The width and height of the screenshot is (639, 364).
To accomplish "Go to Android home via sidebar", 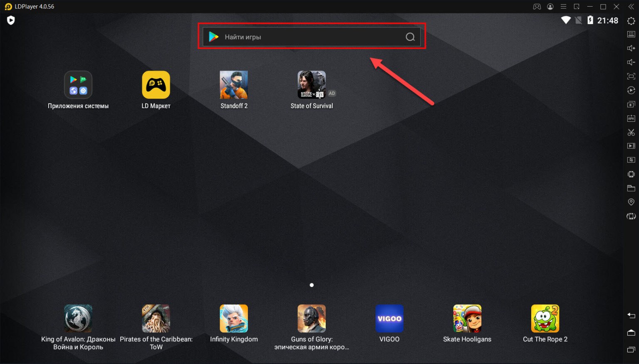I will 631,332.
